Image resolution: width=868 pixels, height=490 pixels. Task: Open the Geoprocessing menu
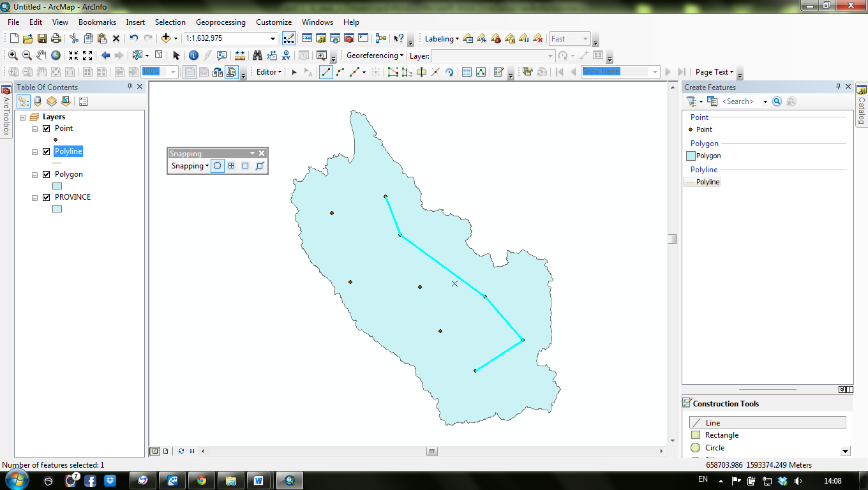click(x=220, y=22)
